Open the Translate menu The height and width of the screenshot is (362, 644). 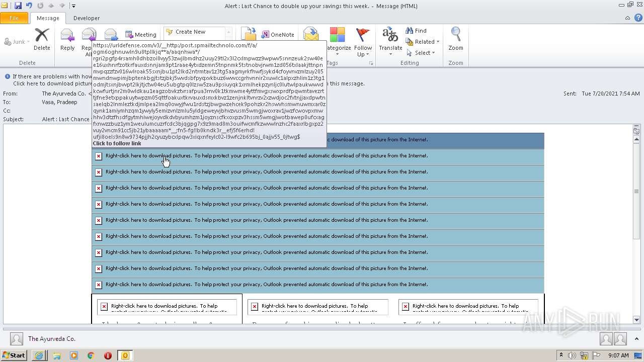coord(390,42)
